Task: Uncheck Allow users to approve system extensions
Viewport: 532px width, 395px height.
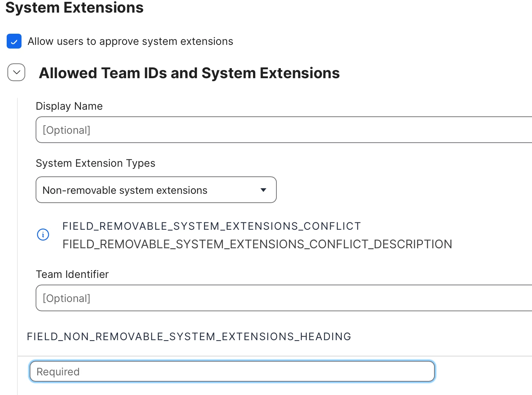Action: click(14, 41)
